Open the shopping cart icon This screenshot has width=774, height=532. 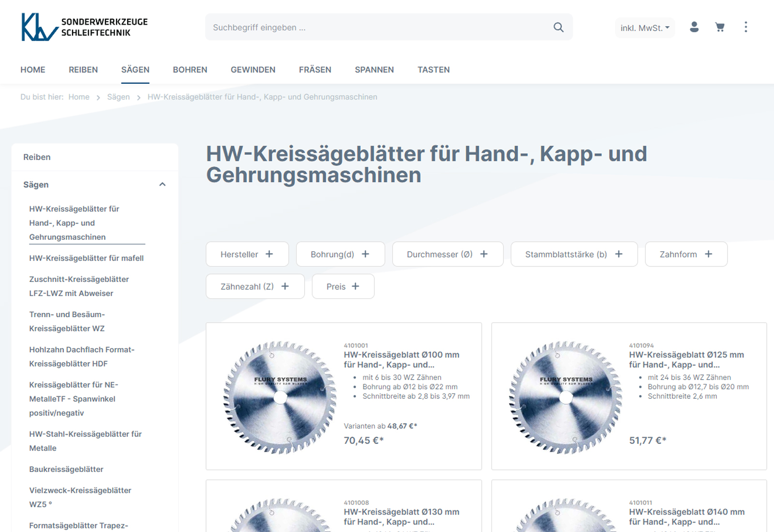pyautogui.click(x=720, y=27)
